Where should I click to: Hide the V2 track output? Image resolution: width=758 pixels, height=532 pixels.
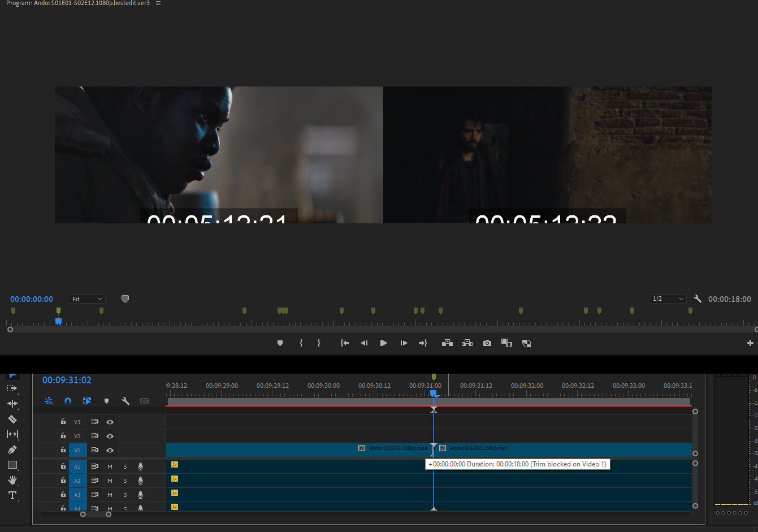pos(110,436)
